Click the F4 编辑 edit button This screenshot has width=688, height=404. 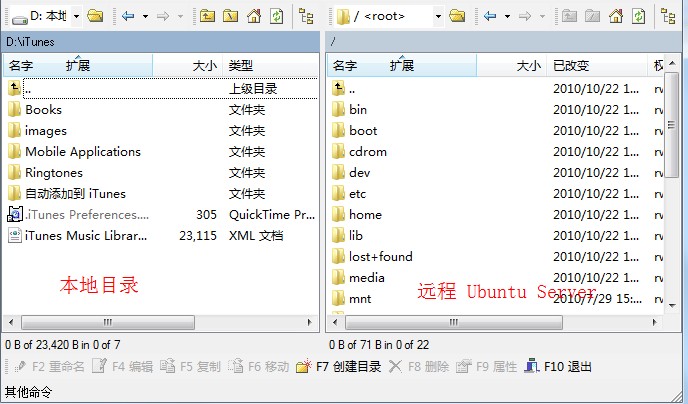(x=122, y=366)
